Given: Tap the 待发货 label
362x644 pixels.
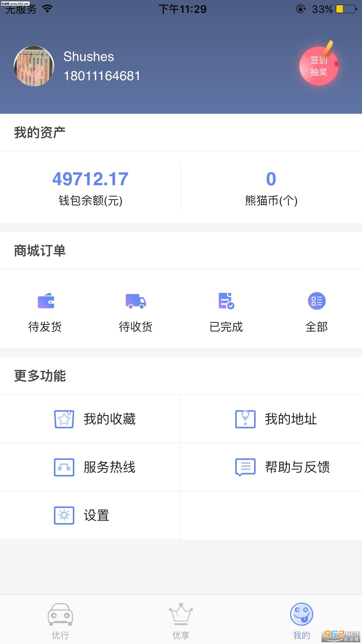Looking at the screenshot, I should 45,327.
